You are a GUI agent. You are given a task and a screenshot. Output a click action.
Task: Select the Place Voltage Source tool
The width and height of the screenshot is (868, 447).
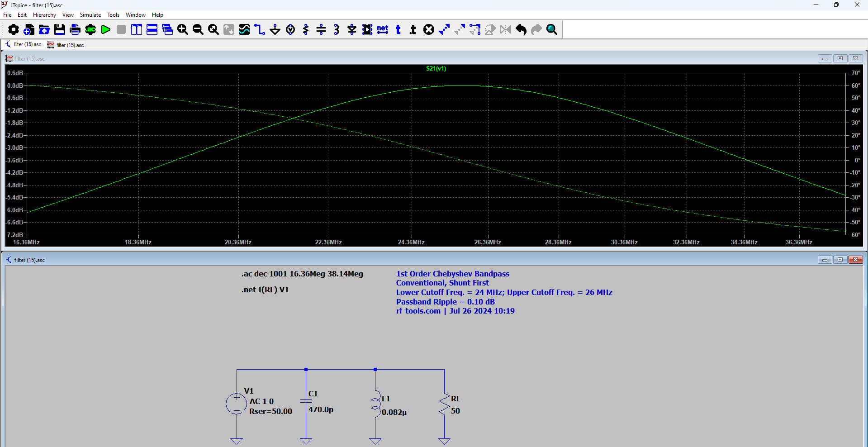click(290, 29)
